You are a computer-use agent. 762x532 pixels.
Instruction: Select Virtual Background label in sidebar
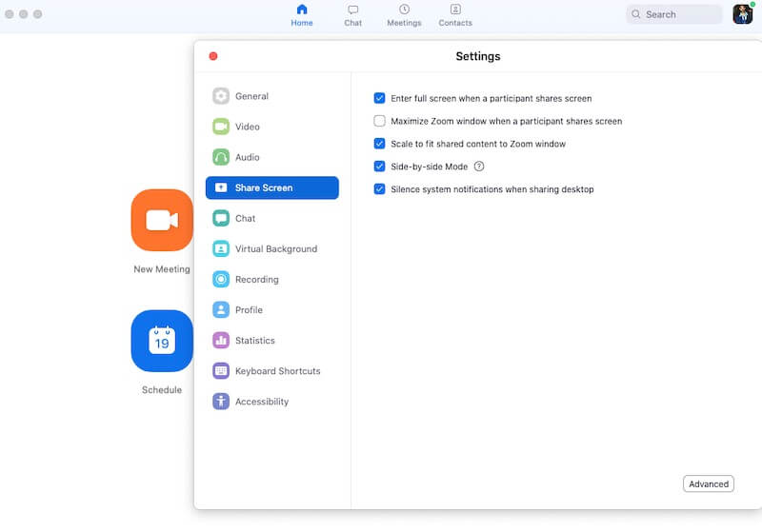pyautogui.click(x=276, y=249)
